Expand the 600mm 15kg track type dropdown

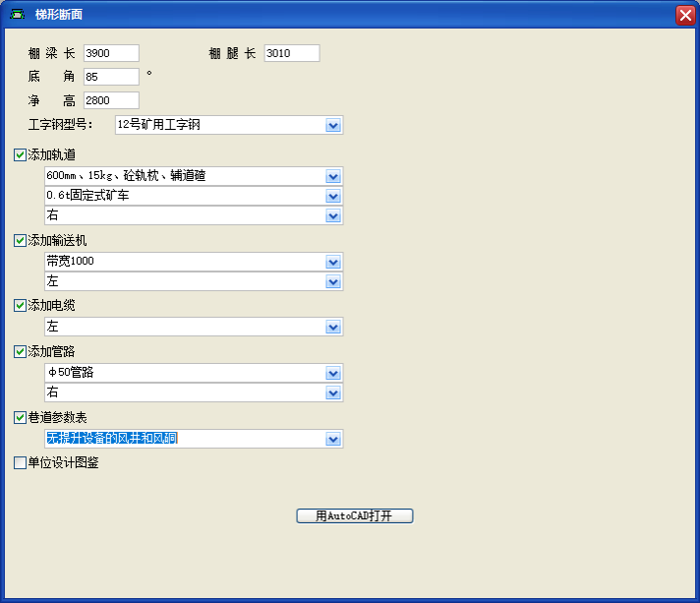pos(333,176)
